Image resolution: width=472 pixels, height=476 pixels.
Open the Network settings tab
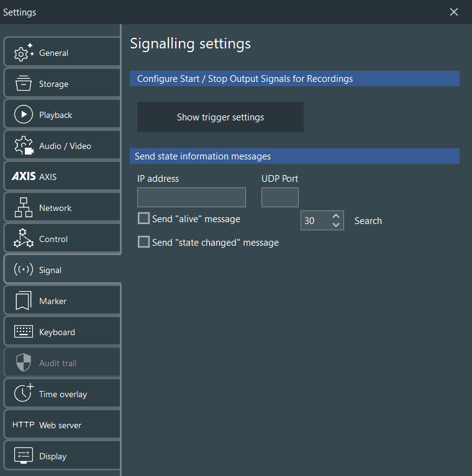pyautogui.click(x=62, y=207)
